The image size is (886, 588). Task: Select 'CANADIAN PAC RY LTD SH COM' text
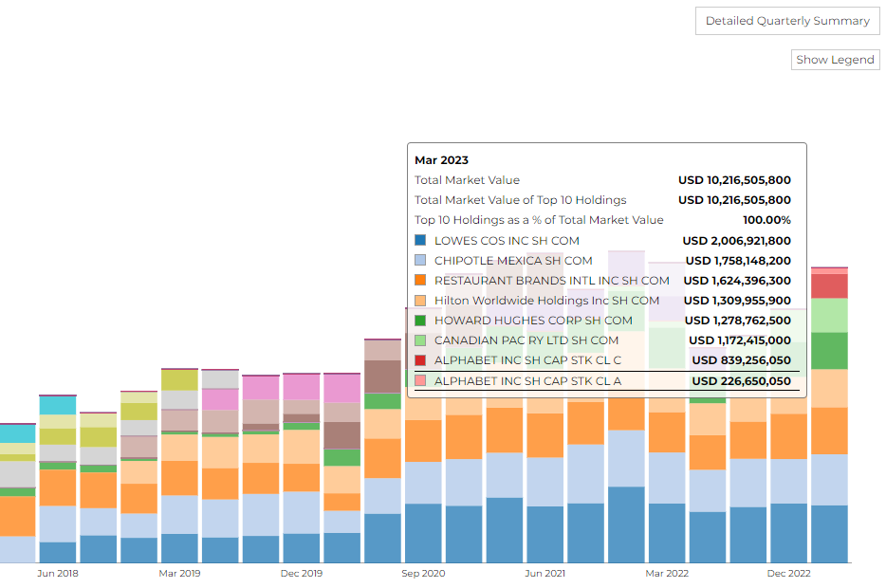pyautogui.click(x=526, y=340)
